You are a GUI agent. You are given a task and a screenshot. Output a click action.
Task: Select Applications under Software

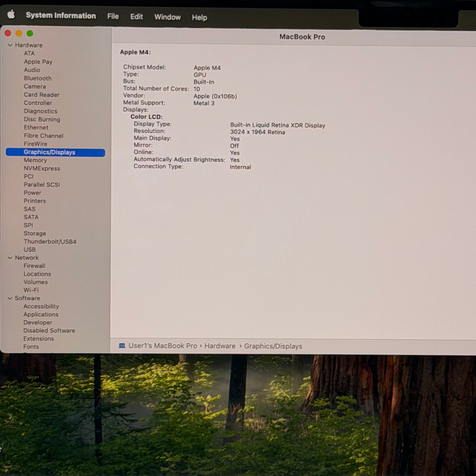coord(41,314)
